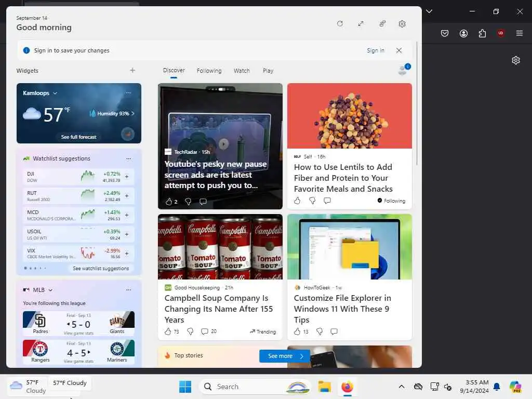
Task: Click See watchlist suggestions
Action: (101, 269)
